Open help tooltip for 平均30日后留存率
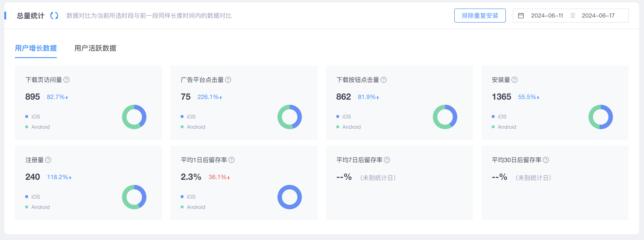Screen dimensions: 644x240 tap(546, 160)
